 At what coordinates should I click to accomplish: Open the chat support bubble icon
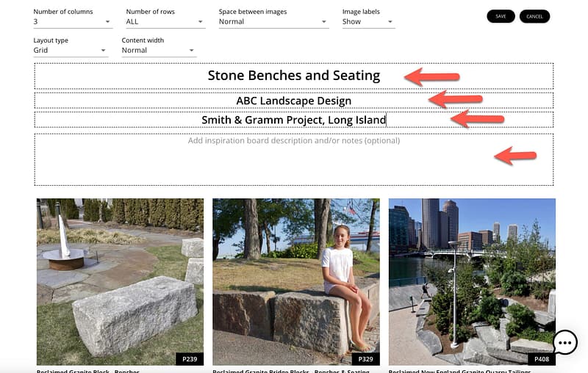pyautogui.click(x=564, y=342)
